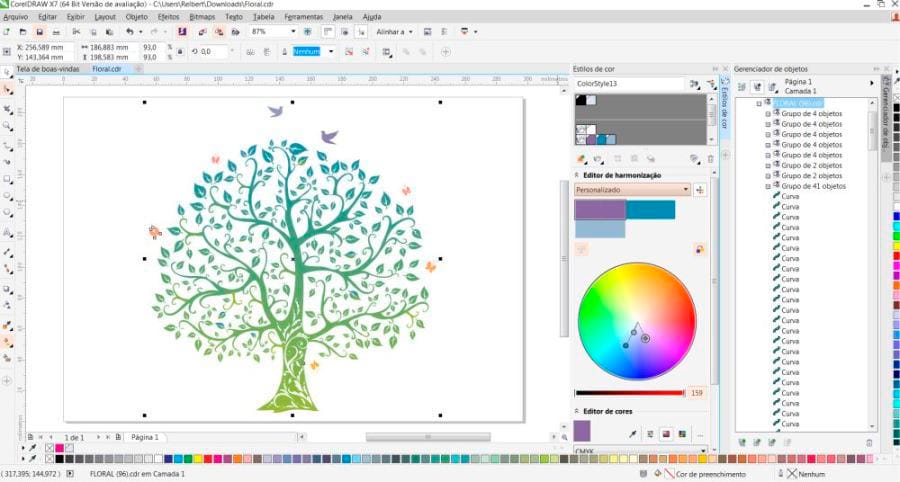Viewport: 900px width, 482px height.
Task: Select the Drop Shadow tool
Action: 7,289
